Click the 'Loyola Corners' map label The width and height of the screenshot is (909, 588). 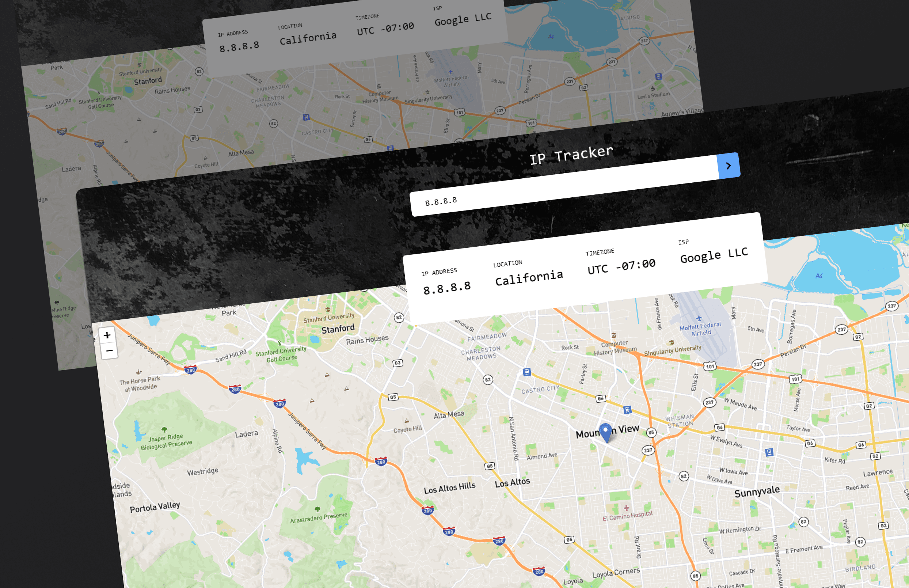click(x=616, y=573)
